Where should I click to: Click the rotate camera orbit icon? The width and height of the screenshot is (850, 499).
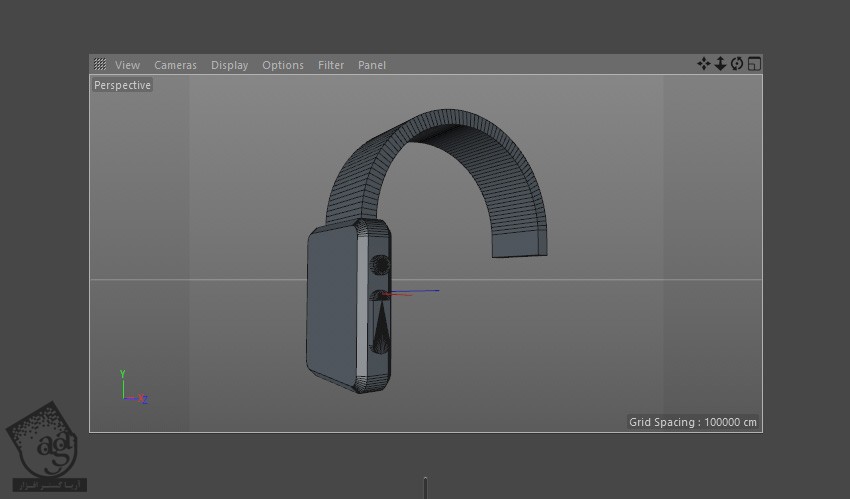(x=737, y=64)
